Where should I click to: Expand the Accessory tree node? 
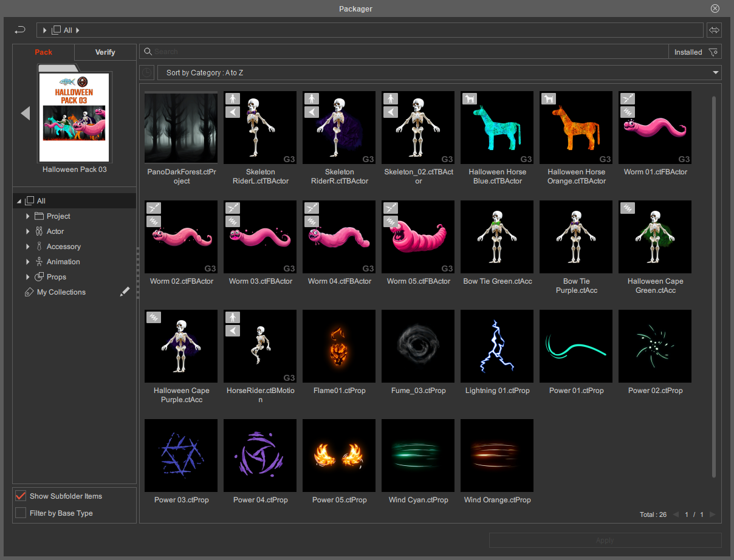click(28, 247)
